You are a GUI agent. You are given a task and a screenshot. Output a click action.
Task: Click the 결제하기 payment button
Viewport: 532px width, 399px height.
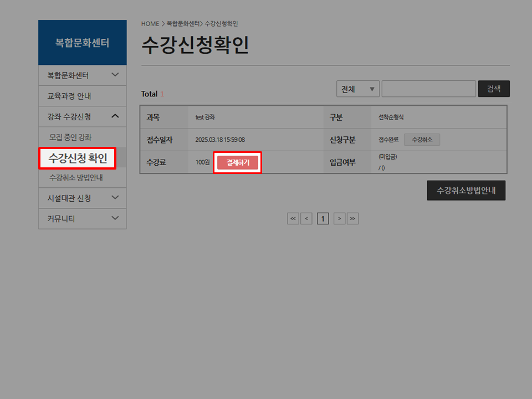(x=237, y=162)
